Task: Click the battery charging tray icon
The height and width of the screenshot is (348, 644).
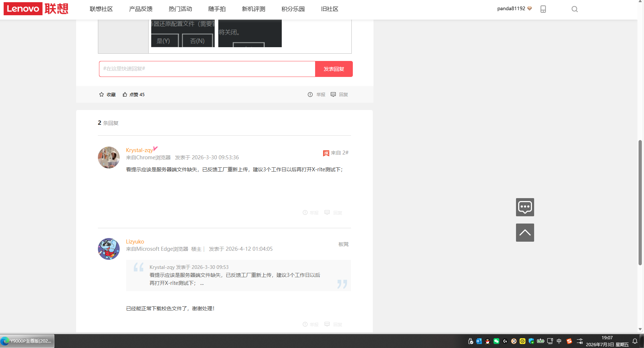Action: tap(540, 341)
